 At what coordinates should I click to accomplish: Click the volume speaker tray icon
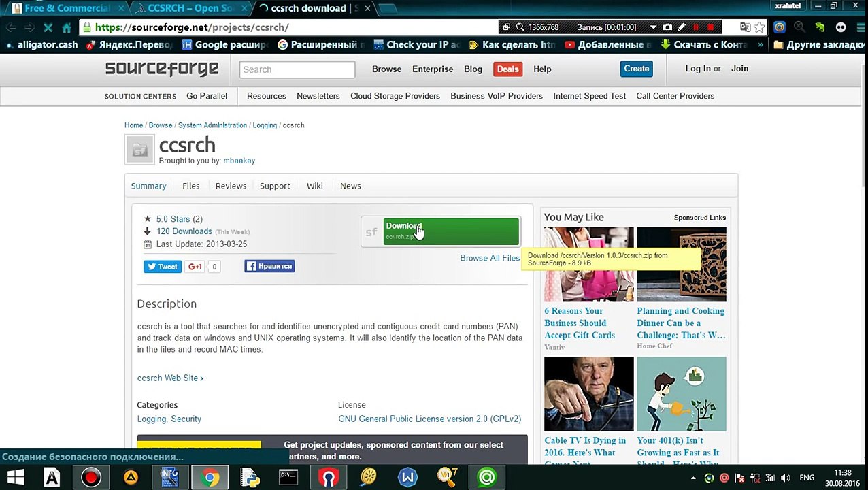tap(786, 478)
